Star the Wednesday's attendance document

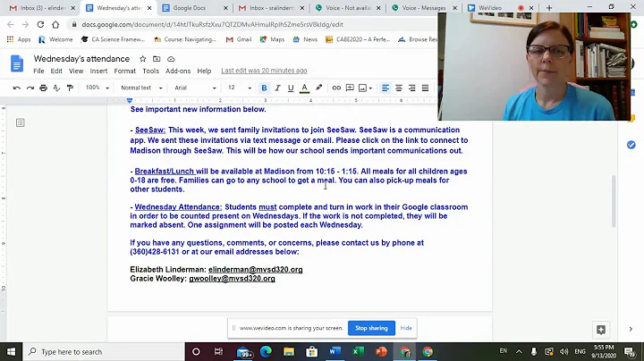142,59
